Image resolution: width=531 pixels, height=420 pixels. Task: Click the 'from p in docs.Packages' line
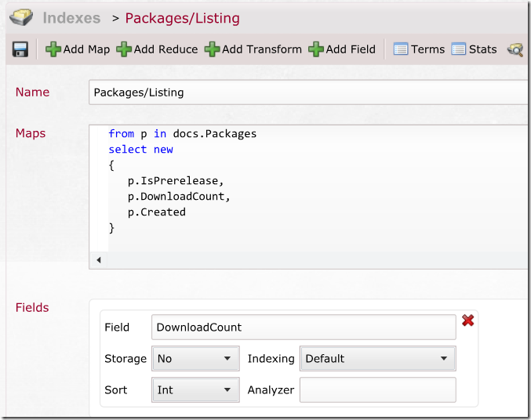pyautogui.click(x=183, y=134)
